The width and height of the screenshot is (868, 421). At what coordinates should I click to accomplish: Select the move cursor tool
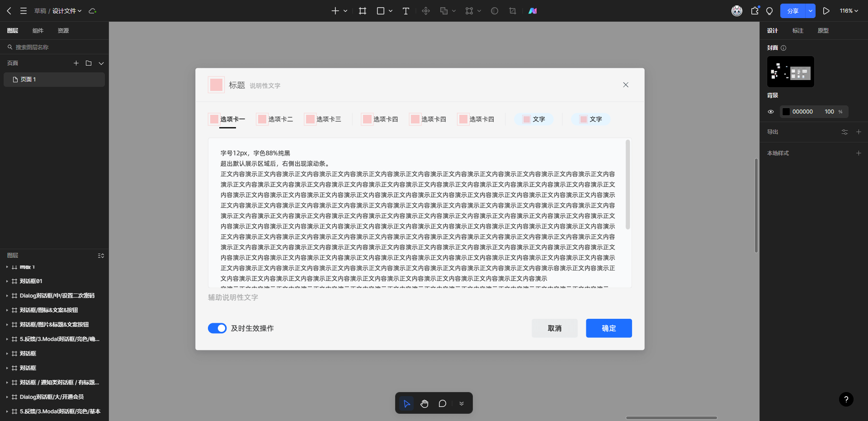(406, 403)
